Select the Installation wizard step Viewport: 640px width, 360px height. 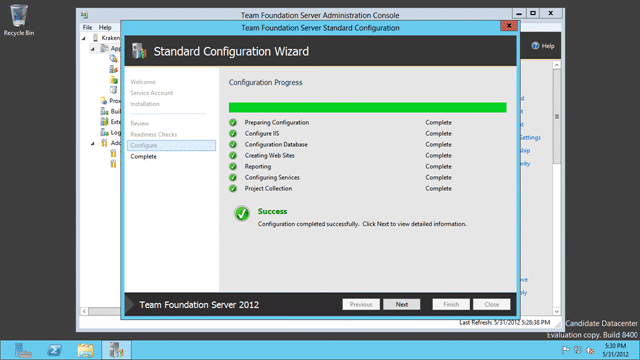coord(145,104)
